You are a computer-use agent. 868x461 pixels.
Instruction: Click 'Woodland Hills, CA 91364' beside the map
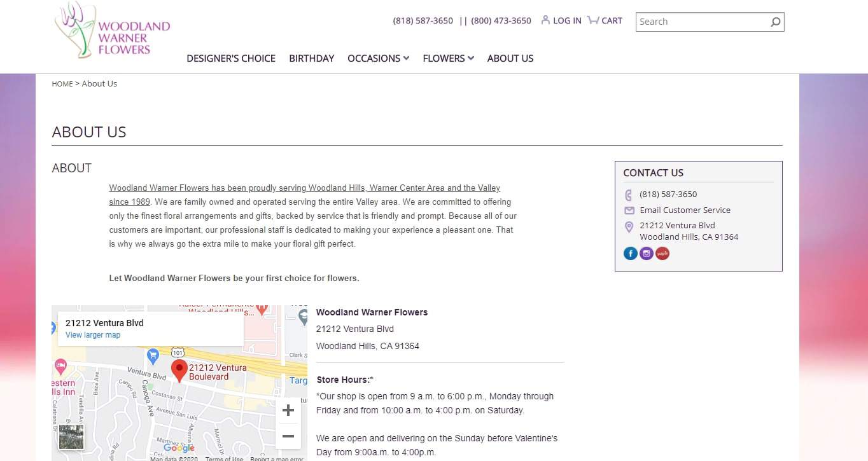coord(368,346)
